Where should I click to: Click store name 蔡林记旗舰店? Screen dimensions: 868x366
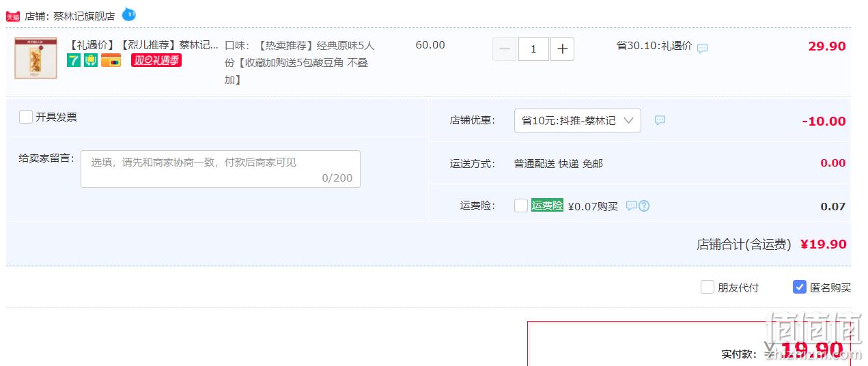[x=84, y=16]
